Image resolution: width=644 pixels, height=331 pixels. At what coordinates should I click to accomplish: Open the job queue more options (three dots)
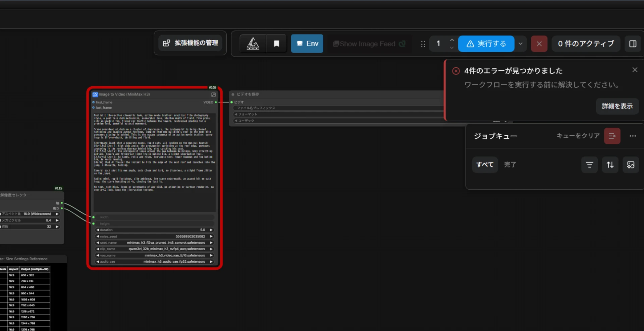click(x=633, y=136)
